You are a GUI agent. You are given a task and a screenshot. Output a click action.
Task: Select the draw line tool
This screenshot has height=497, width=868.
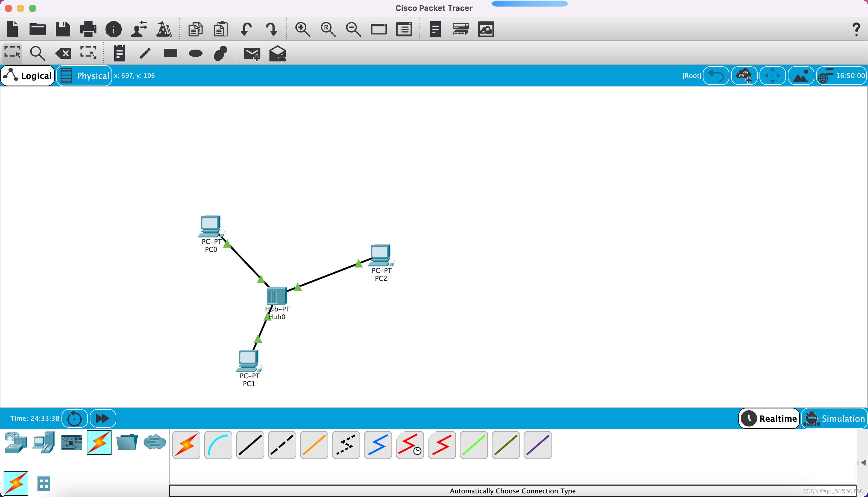tap(145, 53)
